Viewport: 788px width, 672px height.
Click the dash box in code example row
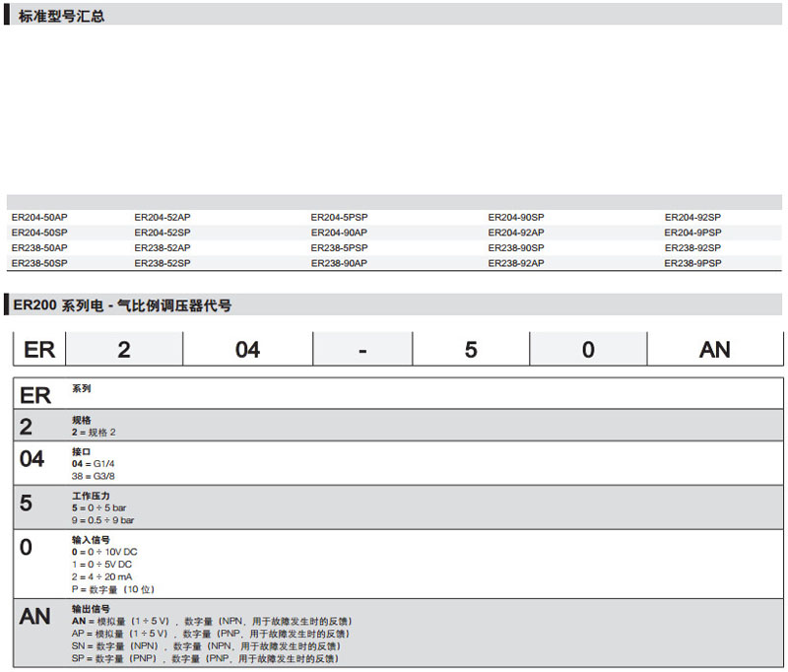point(362,350)
